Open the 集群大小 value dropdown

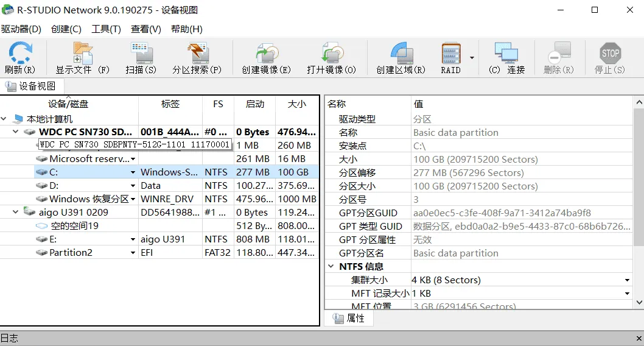(x=627, y=280)
